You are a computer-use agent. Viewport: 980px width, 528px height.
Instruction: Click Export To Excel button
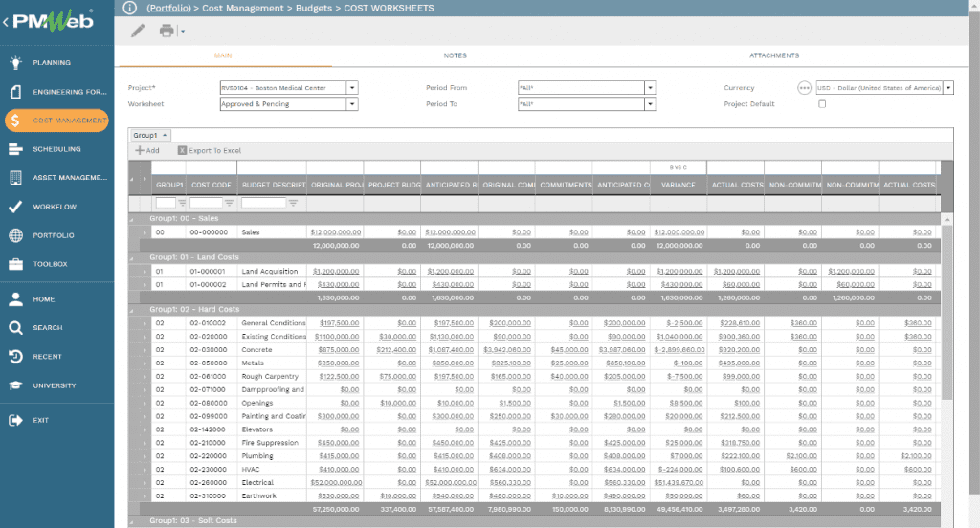[209, 151]
